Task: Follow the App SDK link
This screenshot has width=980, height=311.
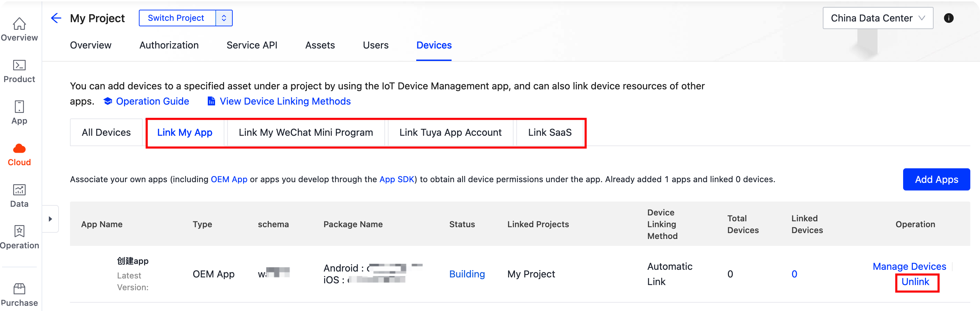Action: (397, 179)
